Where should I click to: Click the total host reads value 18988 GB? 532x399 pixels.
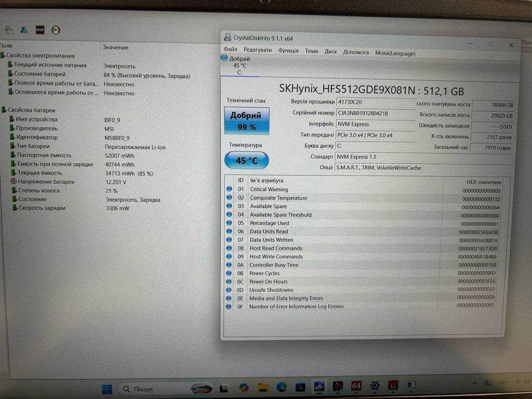[x=493, y=105]
